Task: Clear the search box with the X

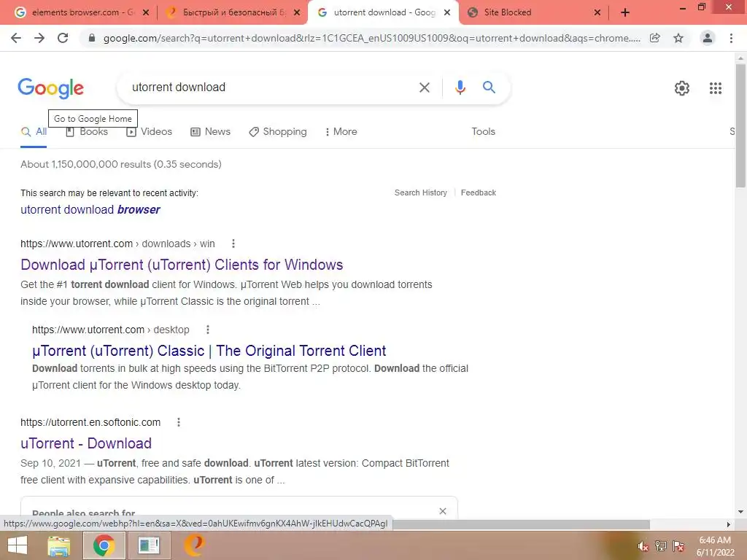Action: click(424, 87)
